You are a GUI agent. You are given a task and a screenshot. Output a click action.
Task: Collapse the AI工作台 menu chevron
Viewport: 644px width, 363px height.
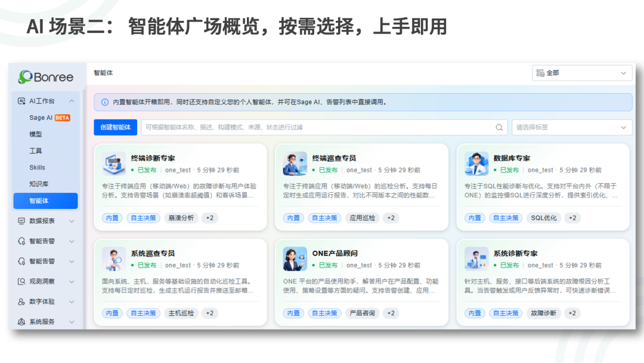tap(72, 101)
